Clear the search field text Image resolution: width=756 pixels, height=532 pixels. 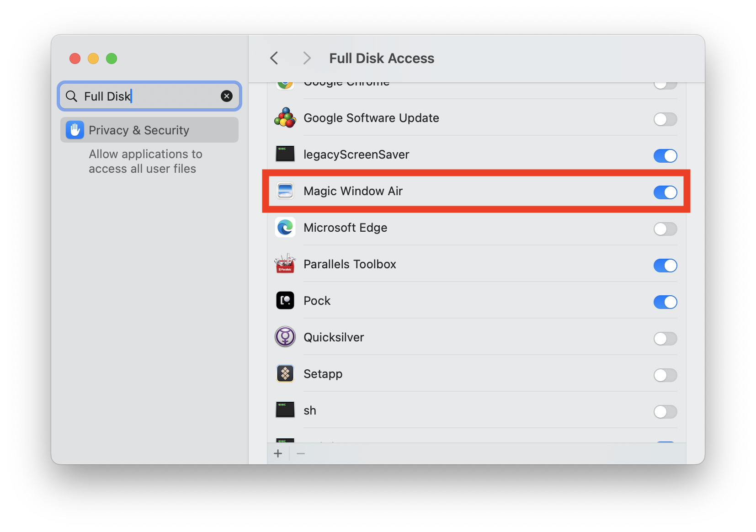click(227, 96)
